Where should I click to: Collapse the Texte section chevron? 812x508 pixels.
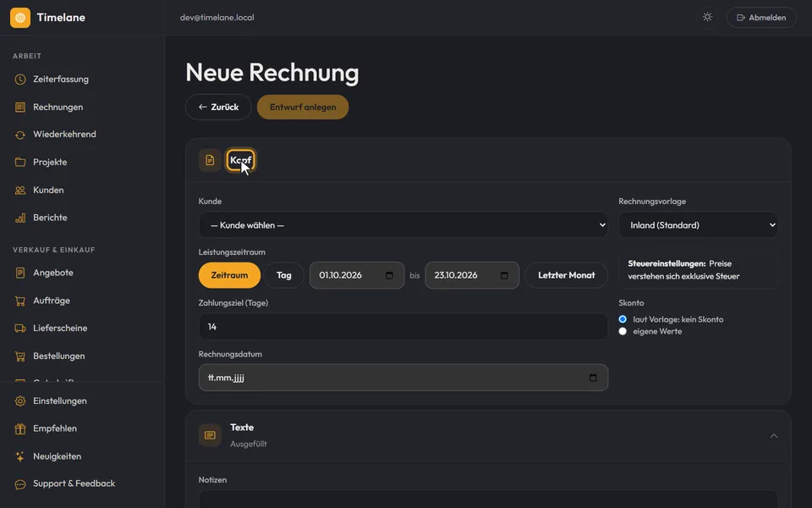point(774,436)
